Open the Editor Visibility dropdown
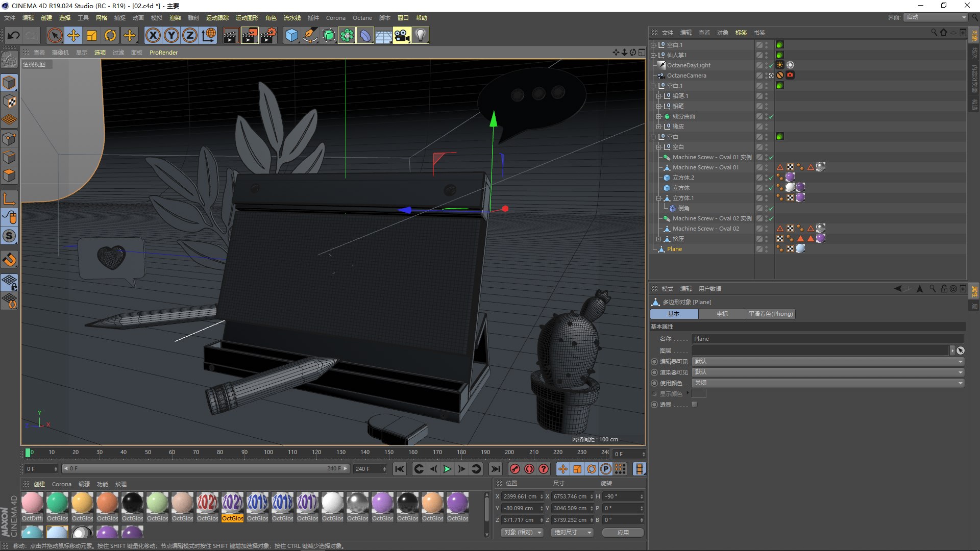This screenshot has width=980, height=551. [x=828, y=361]
